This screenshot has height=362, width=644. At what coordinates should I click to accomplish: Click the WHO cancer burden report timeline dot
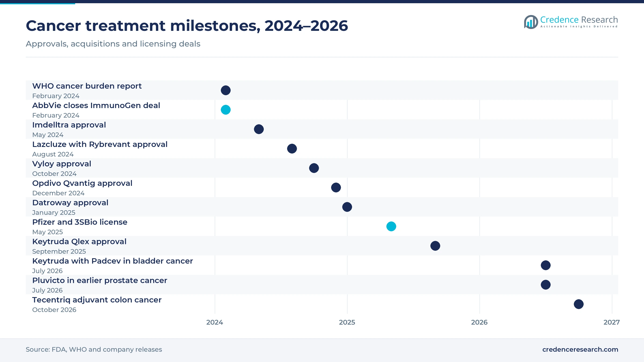(x=226, y=90)
